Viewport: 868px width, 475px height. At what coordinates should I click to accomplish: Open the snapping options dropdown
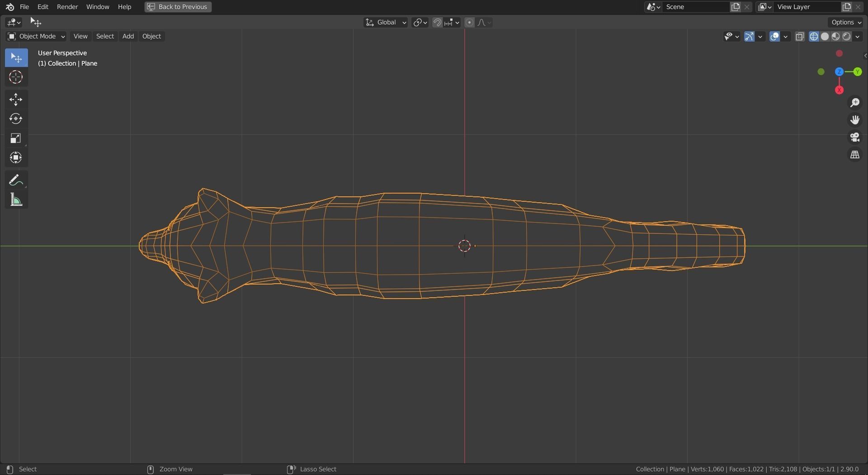452,23
